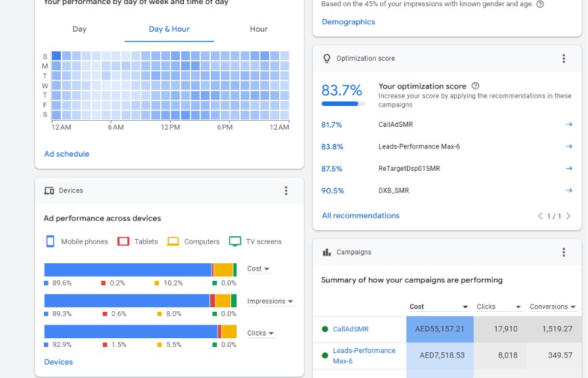
Task: Toggle TV screens legend item
Action: pyautogui.click(x=255, y=242)
